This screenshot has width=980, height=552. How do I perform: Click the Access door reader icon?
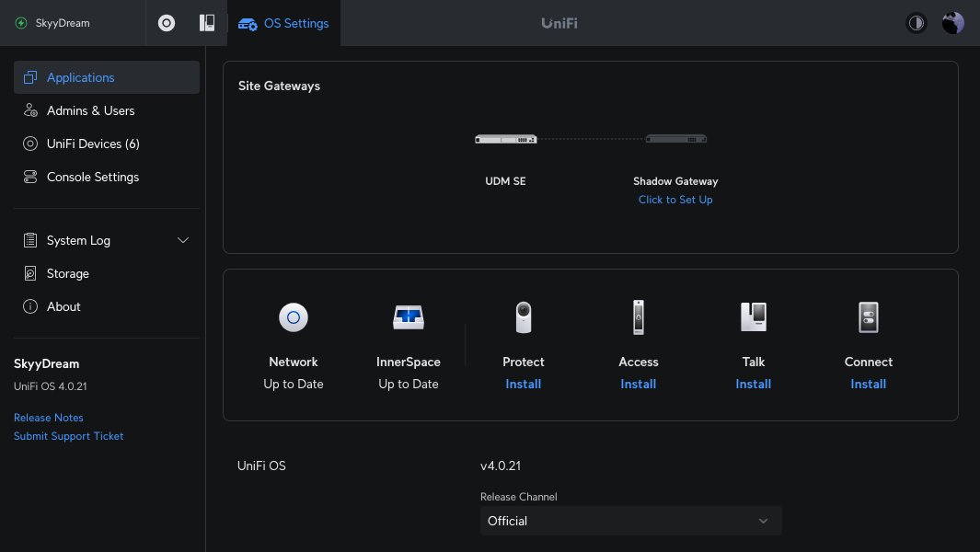[639, 317]
